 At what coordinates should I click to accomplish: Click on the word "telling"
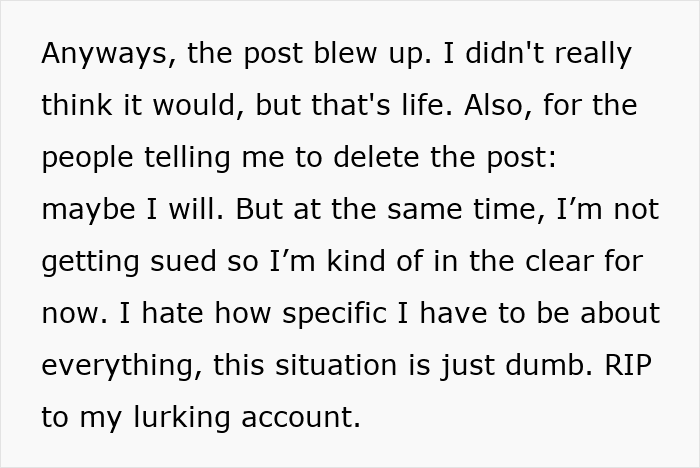(187, 158)
